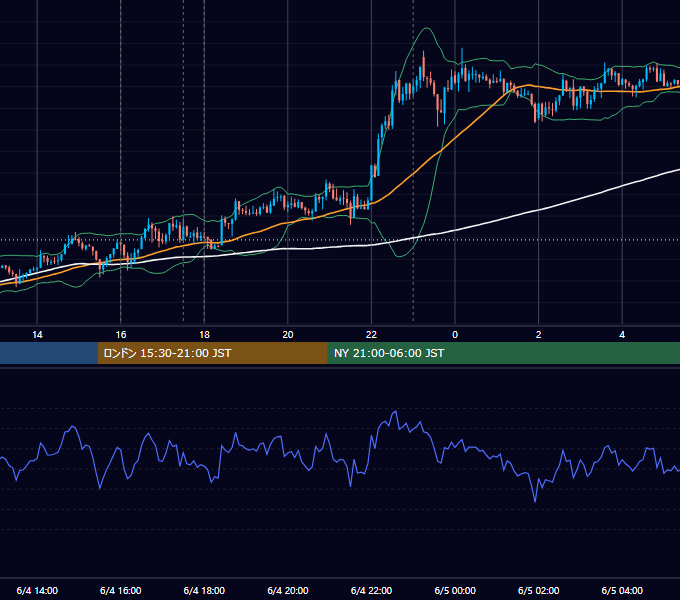680x600 pixels.
Task: Click the blue session band before ロンドン
Action: click(x=49, y=353)
